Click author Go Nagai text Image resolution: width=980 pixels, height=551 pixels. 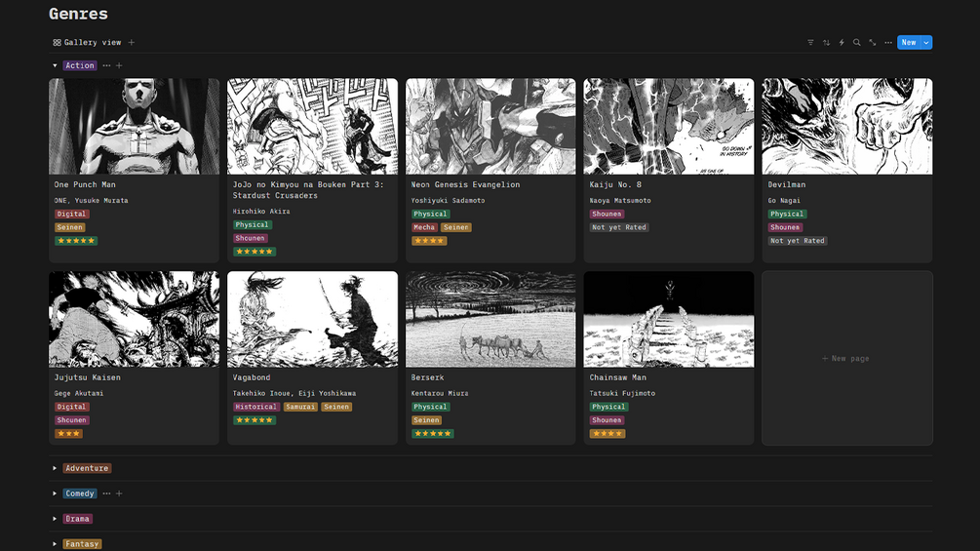[x=784, y=201]
